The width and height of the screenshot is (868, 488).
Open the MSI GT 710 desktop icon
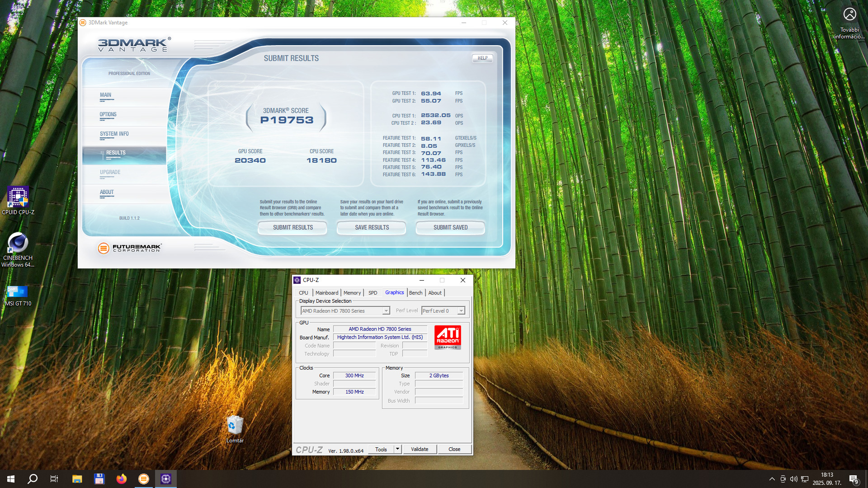point(18,292)
